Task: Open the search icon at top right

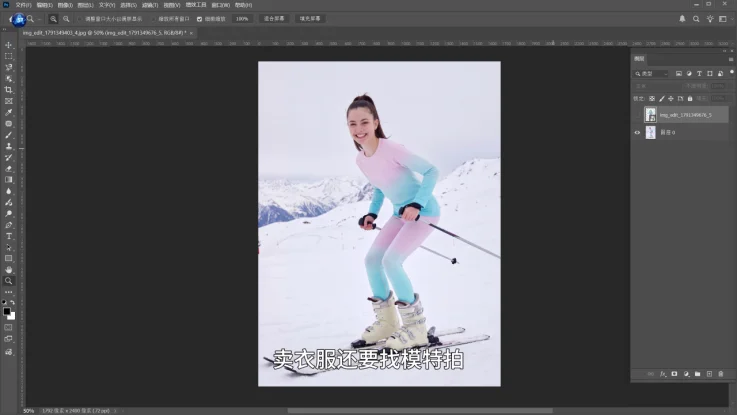Action: click(x=696, y=19)
